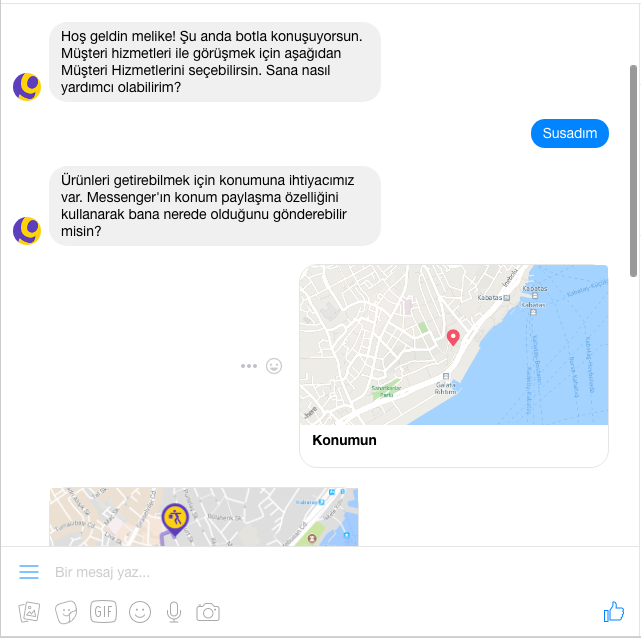
Task: Open the hamburger menu beside message input
Action: 29,572
